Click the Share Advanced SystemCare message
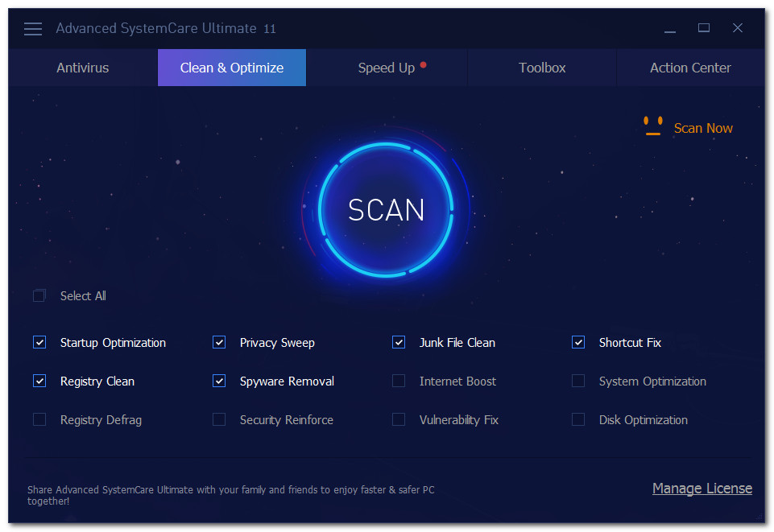 click(x=231, y=495)
